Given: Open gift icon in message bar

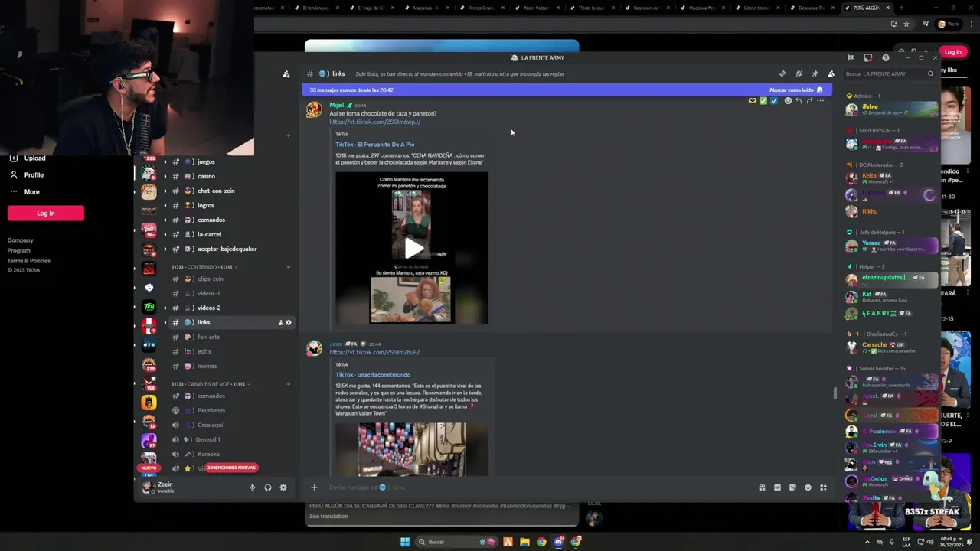Looking at the screenshot, I should pos(762,487).
